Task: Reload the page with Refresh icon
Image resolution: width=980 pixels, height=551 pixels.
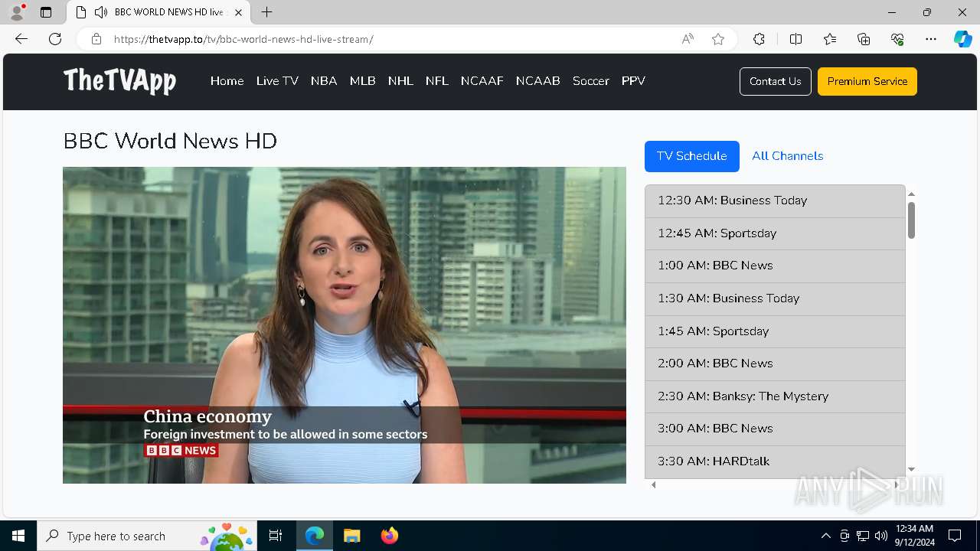Action: 55,39
